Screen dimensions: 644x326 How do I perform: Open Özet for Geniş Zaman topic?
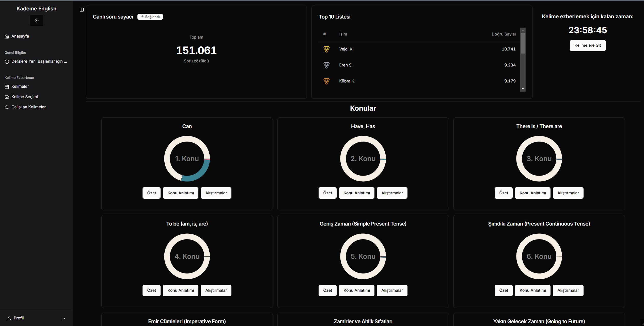327,290
